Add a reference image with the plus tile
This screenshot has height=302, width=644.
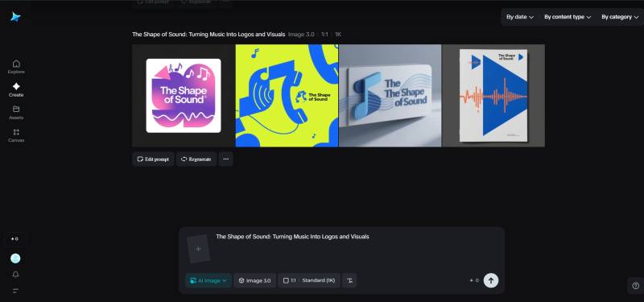click(x=198, y=249)
